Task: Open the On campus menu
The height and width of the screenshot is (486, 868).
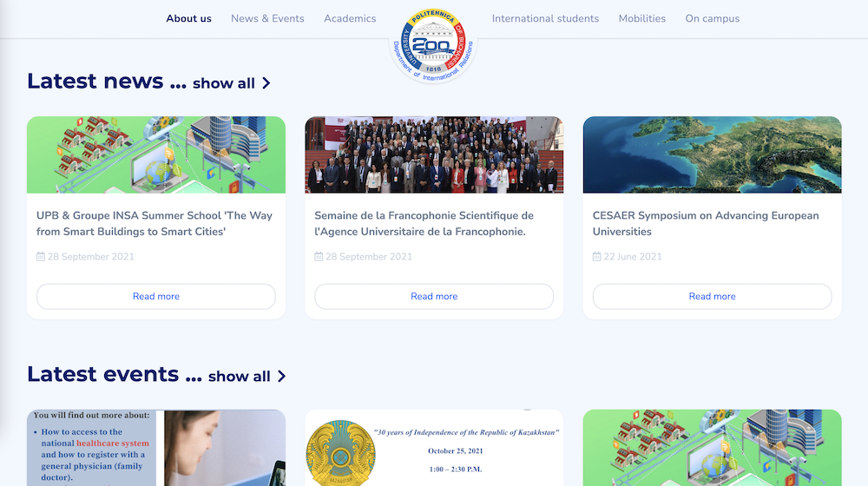Action: pos(713,18)
